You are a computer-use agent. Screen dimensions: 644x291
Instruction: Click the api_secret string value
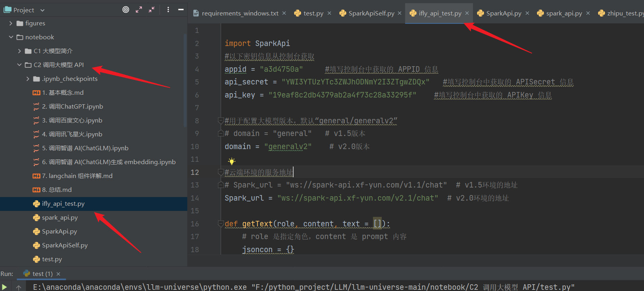click(x=356, y=82)
